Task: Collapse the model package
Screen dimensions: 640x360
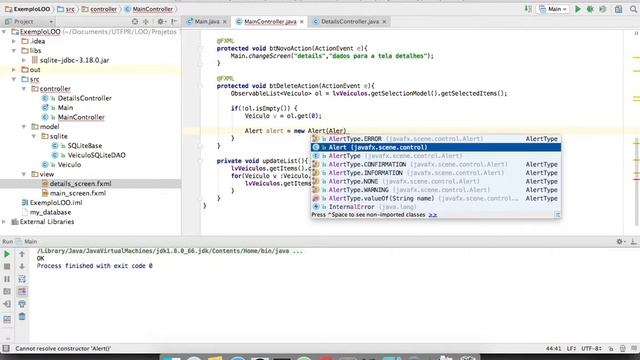Action: click(x=24, y=127)
